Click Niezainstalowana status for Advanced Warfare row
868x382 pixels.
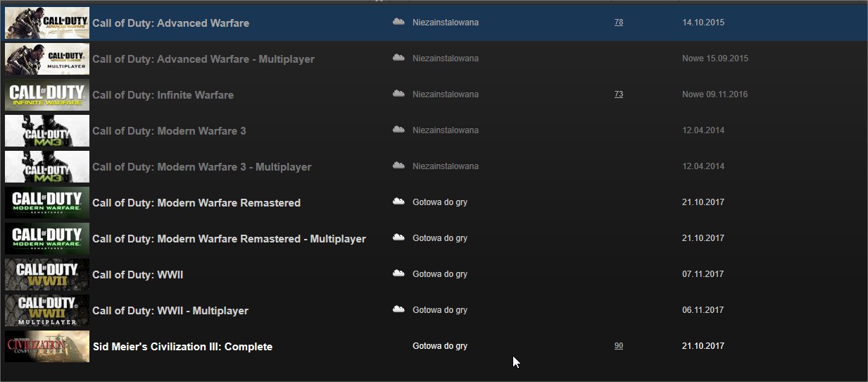tap(446, 23)
